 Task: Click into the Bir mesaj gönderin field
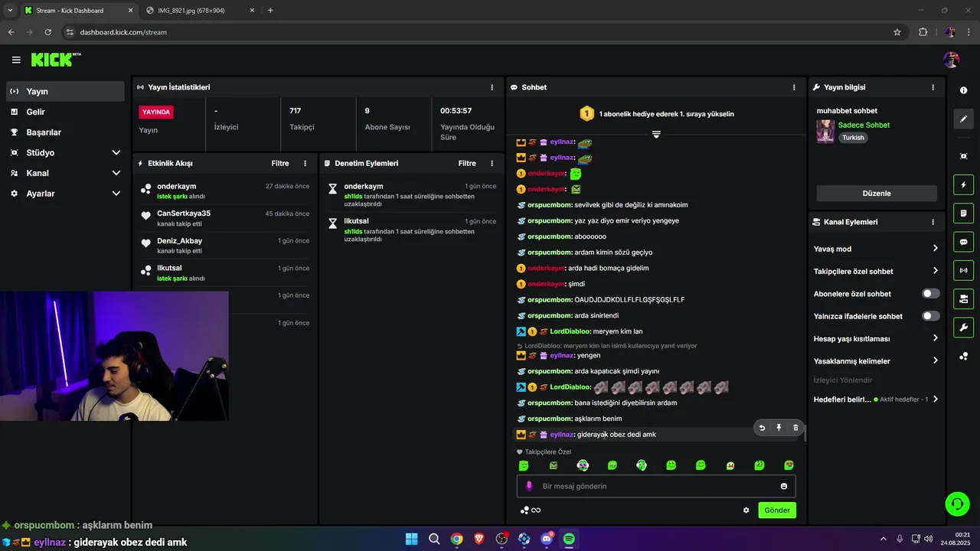[x=656, y=486]
